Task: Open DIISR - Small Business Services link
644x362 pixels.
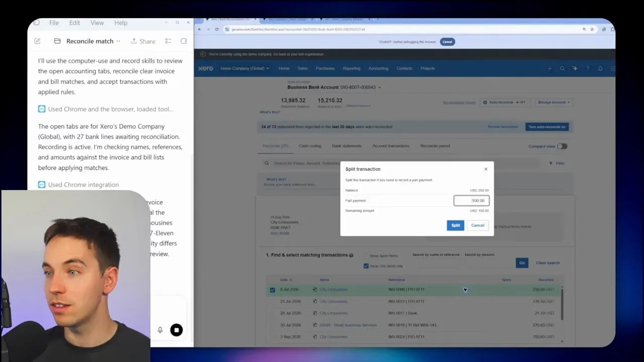Action: pyautogui.click(x=348, y=325)
